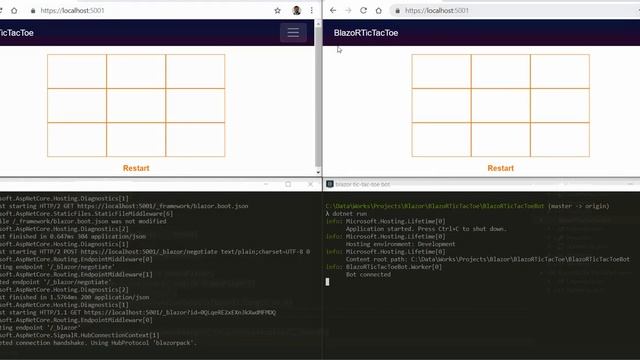Mark the middle-right cell of the left board
This screenshot has height=360, width=640.
[195, 105]
